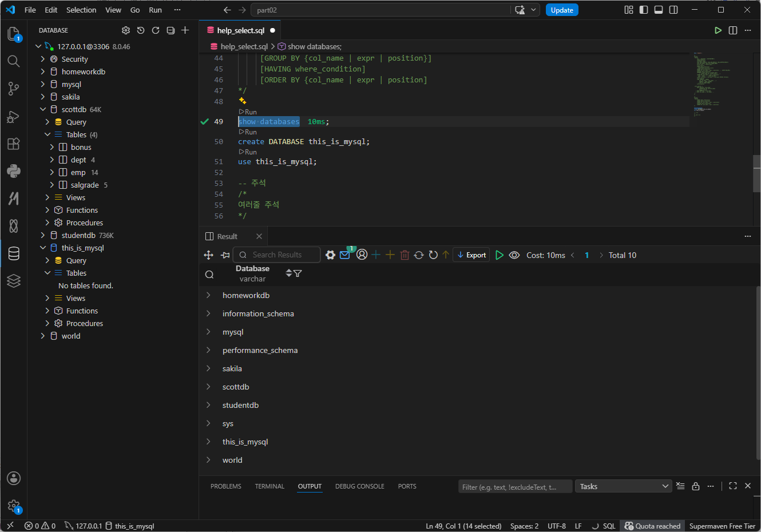
Task: Open the Python view icon in the activity bar
Action: pyautogui.click(x=14, y=171)
